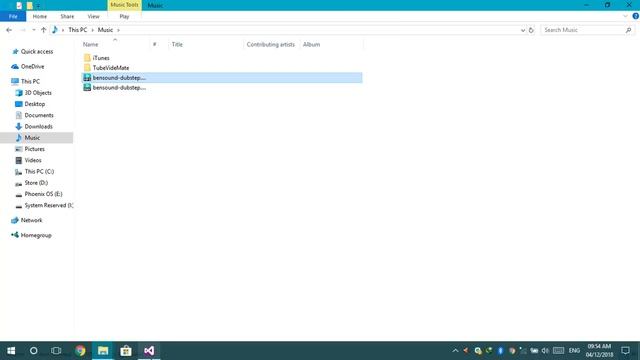Select Music in the navigation pane

37,138
